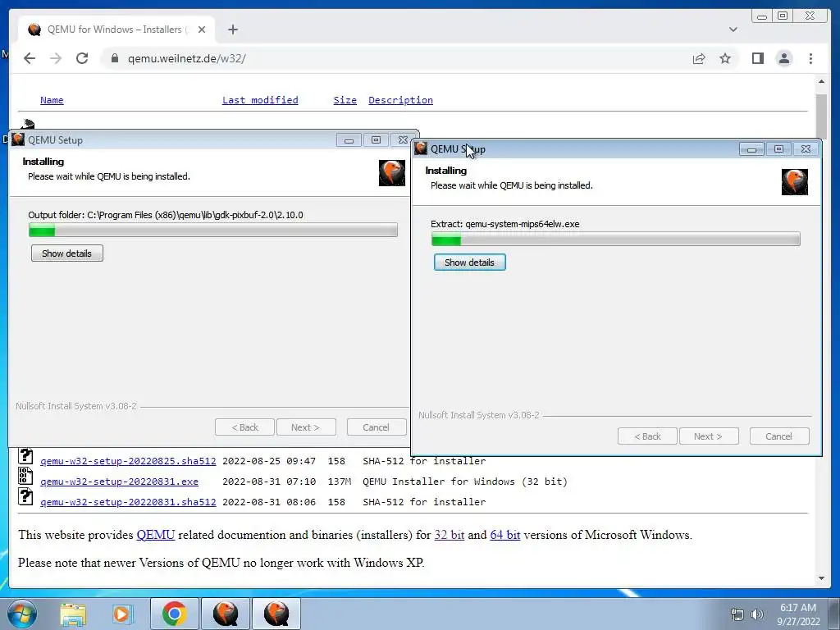
Task: Click the unknown-file icon beside 20220825.sha512
Action: (x=25, y=456)
